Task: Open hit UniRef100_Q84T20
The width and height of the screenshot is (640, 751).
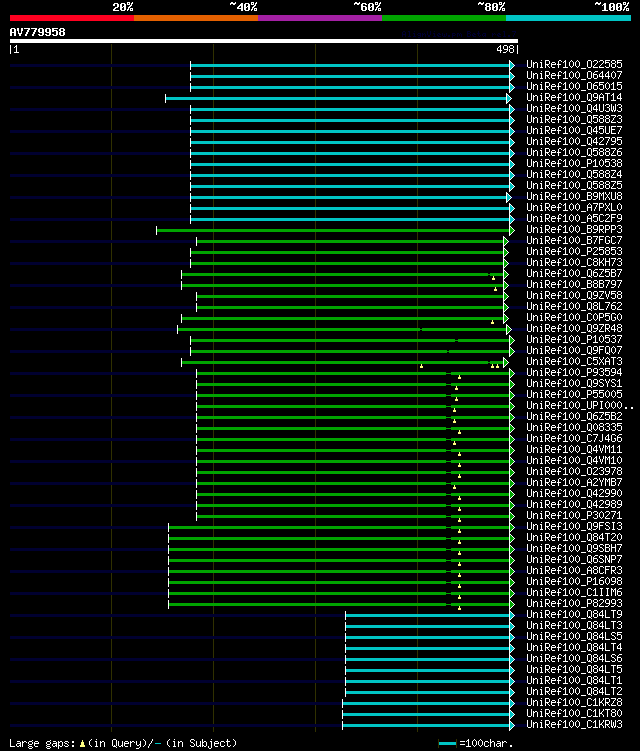Action: pos(574,538)
